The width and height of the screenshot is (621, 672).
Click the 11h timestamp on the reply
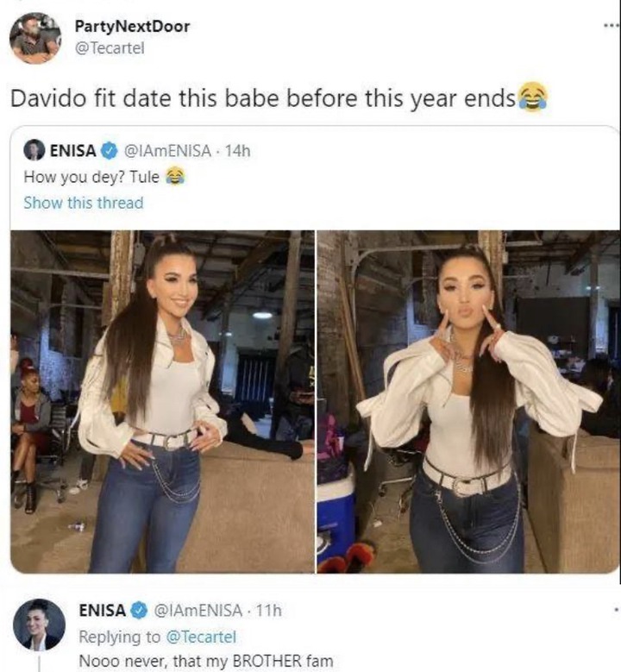coord(269,610)
